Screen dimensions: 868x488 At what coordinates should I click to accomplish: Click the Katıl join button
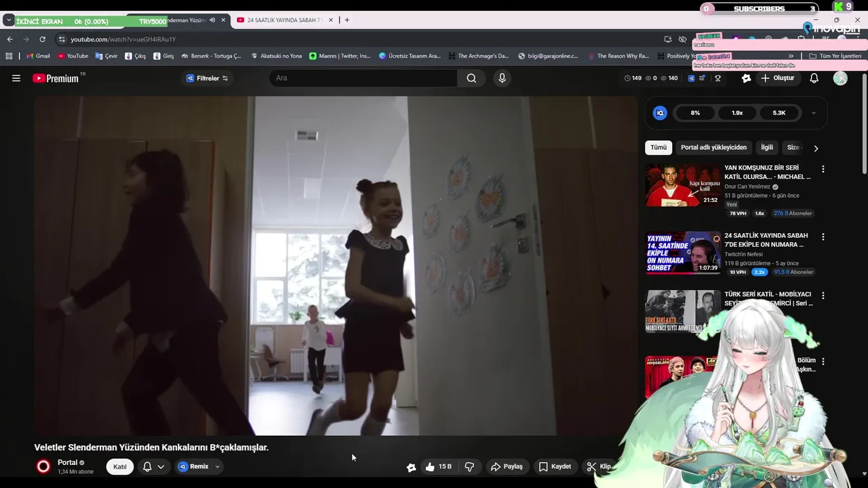click(x=120, y=466)
